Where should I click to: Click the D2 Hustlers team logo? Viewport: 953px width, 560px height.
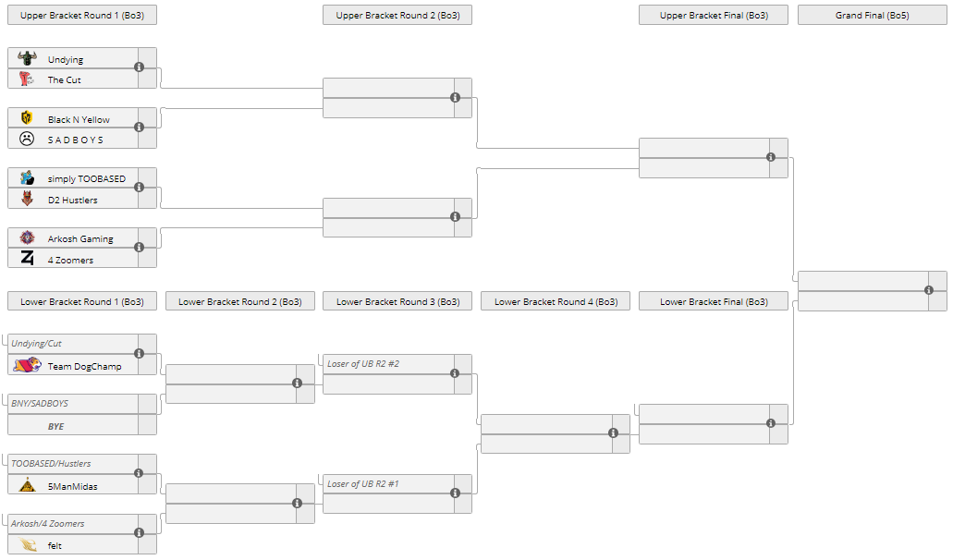pos(27,200)
